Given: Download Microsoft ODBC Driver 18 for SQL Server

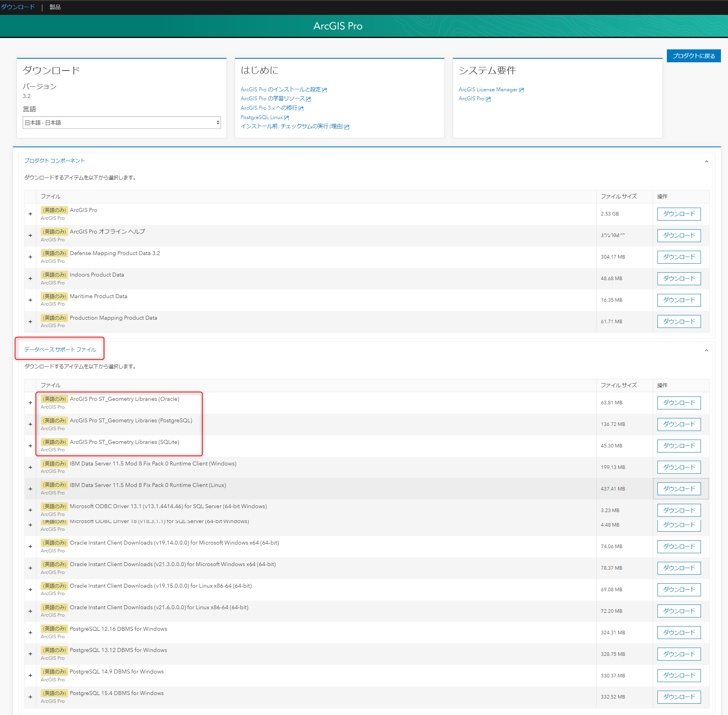Looking at the screenshot, I should tap(679, 525).
